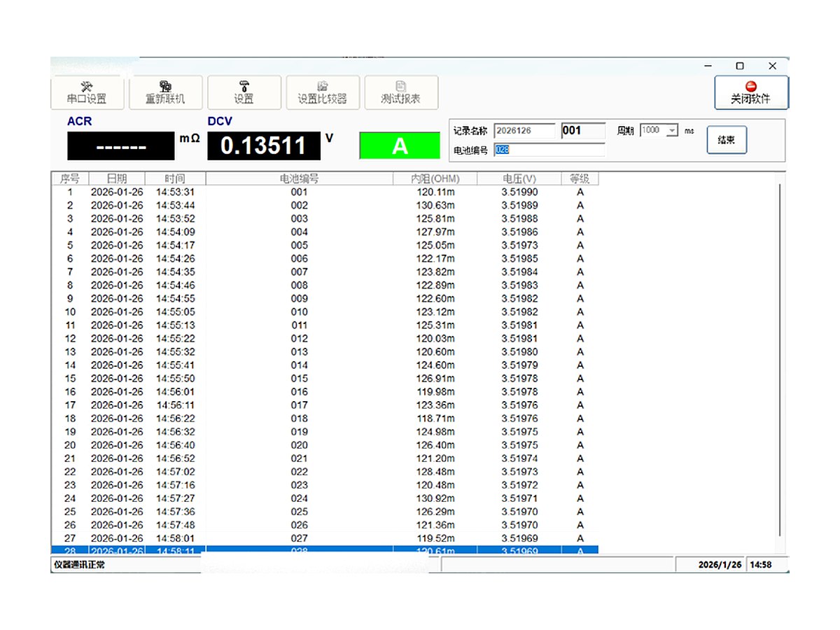
Task: Click the 仪器通讯正常 status bar message
Action: tap(79, 564)
